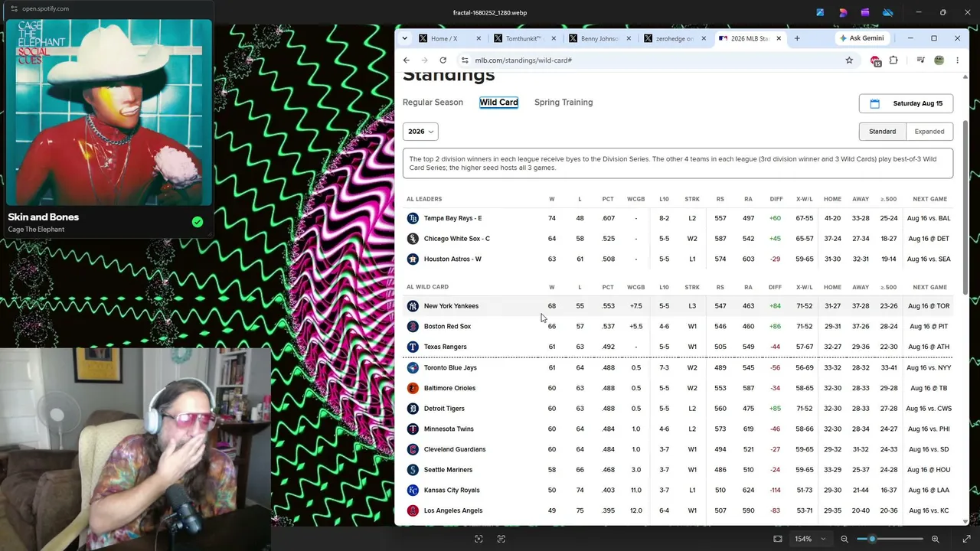Click the fit-to-window icon beside 154%
The image size is (980, 551).
[x=778, y=539]
